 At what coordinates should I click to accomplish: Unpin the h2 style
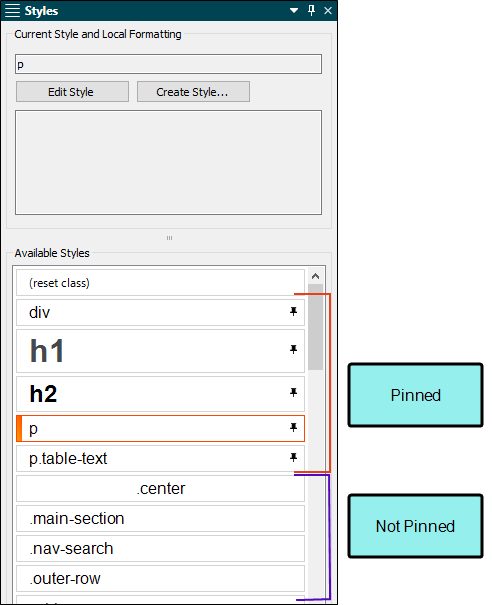tap(294, 393)
